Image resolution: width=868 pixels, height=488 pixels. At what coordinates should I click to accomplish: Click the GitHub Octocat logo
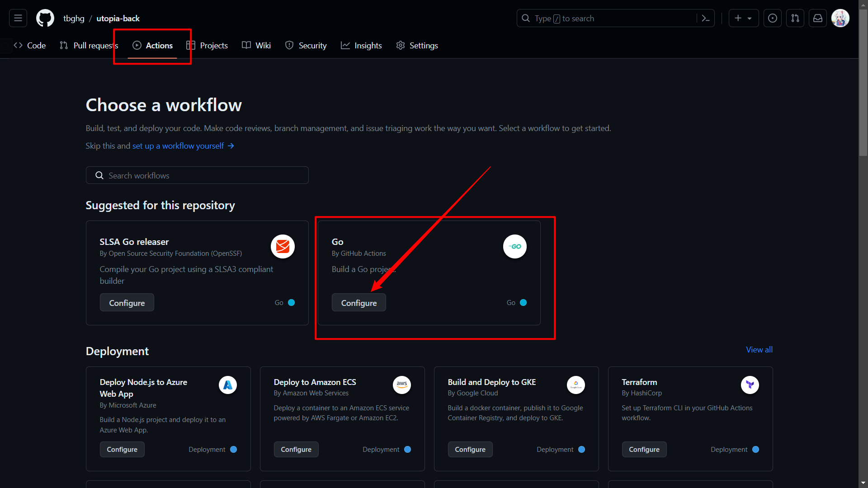(45, 18)
